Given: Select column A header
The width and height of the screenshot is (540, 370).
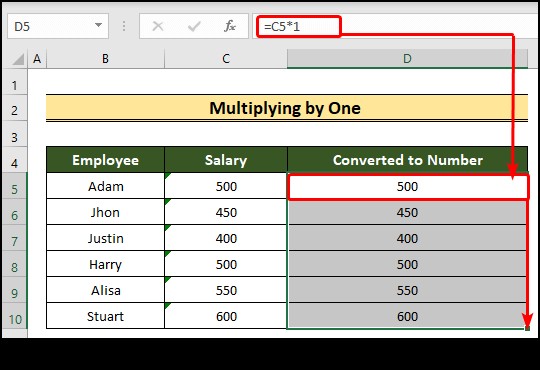Looking at the screenshot, I should pos(37,59).
